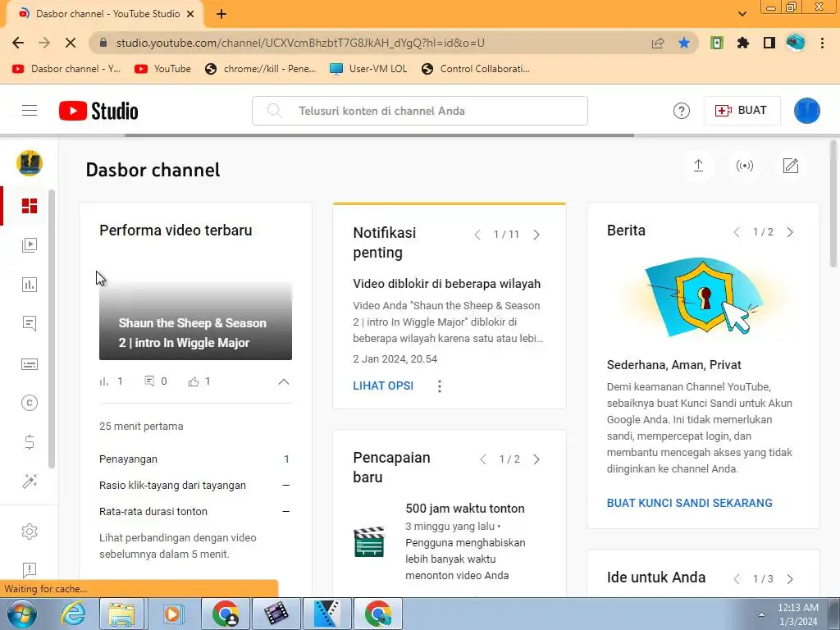Open a new browser tab
The height and width of the screenshot is (630, 840).
coord(221,14)
